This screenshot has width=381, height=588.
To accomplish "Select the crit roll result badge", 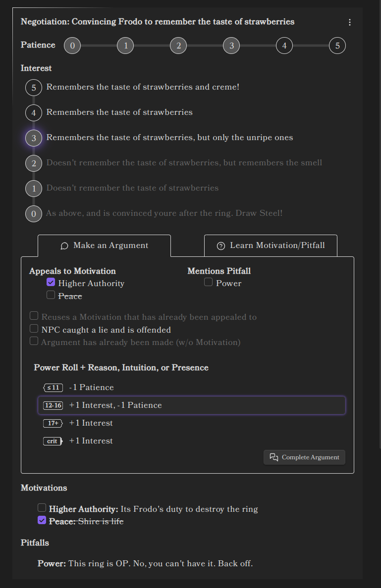I will pos(53,441).
